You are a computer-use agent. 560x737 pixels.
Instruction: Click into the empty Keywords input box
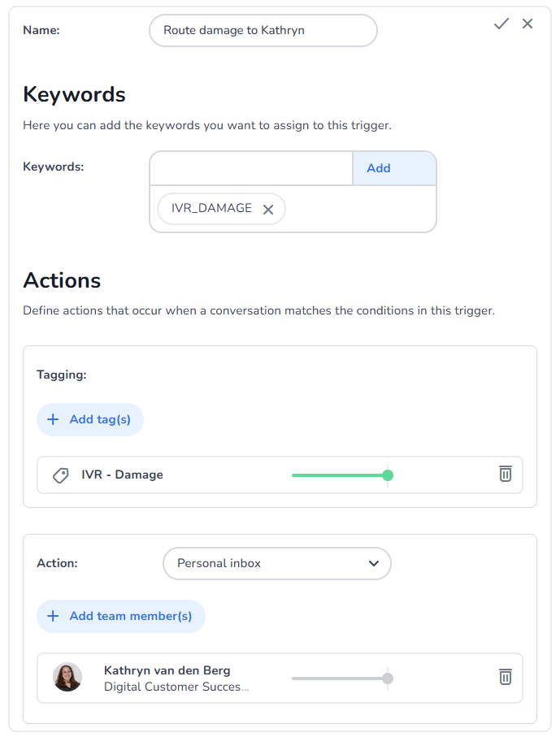point(251,168)
